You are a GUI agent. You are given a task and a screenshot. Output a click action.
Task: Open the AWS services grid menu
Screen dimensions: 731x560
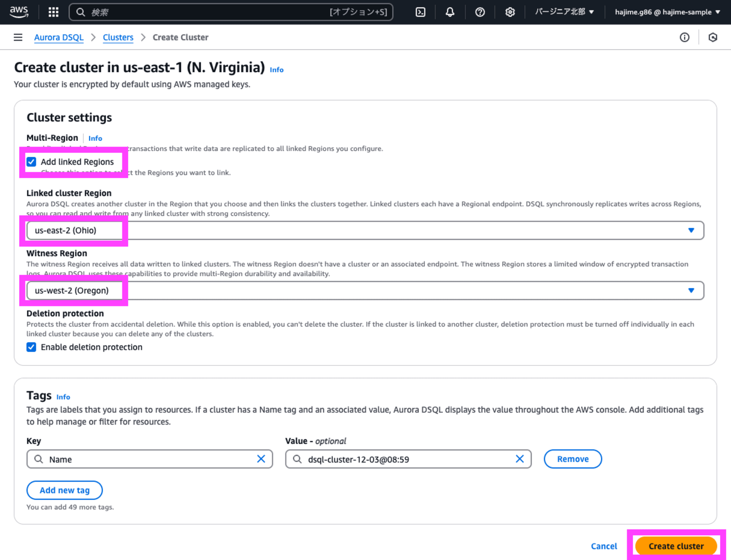click(x=53, y=12)
